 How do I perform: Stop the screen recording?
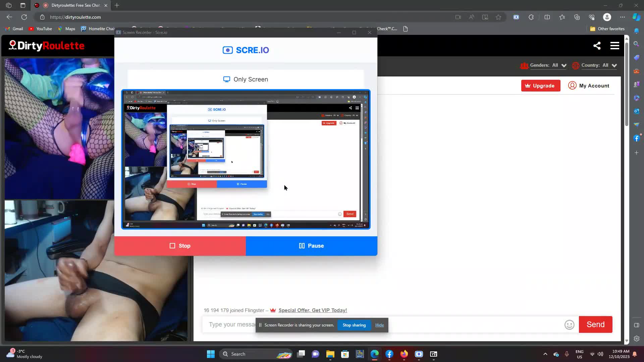click(180, 246)
